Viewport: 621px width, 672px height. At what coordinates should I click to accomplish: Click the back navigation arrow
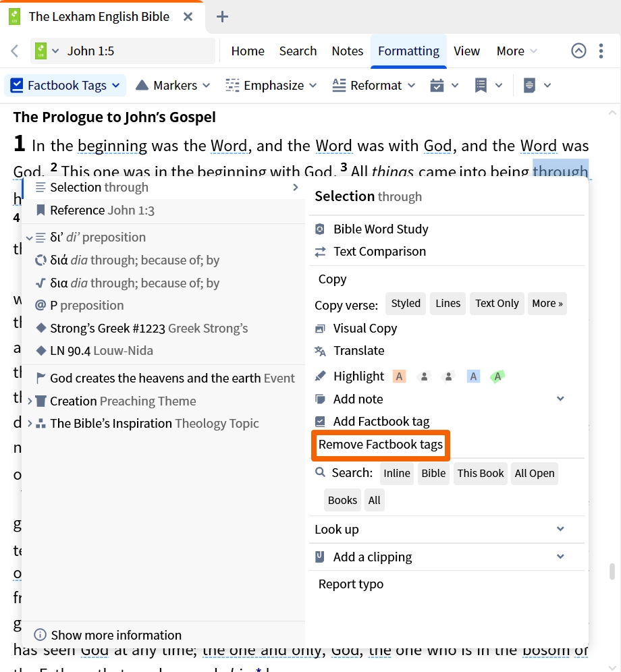(15, 51)
